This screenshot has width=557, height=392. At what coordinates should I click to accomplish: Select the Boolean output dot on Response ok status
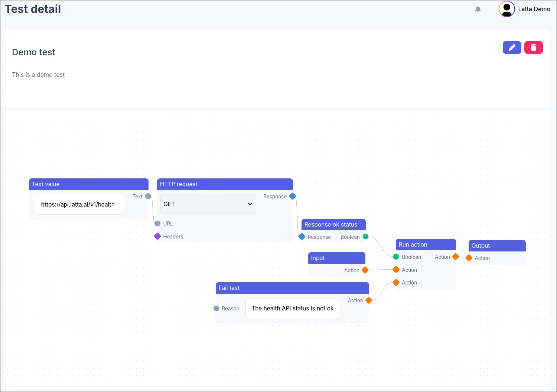click(x=365, y=236)
